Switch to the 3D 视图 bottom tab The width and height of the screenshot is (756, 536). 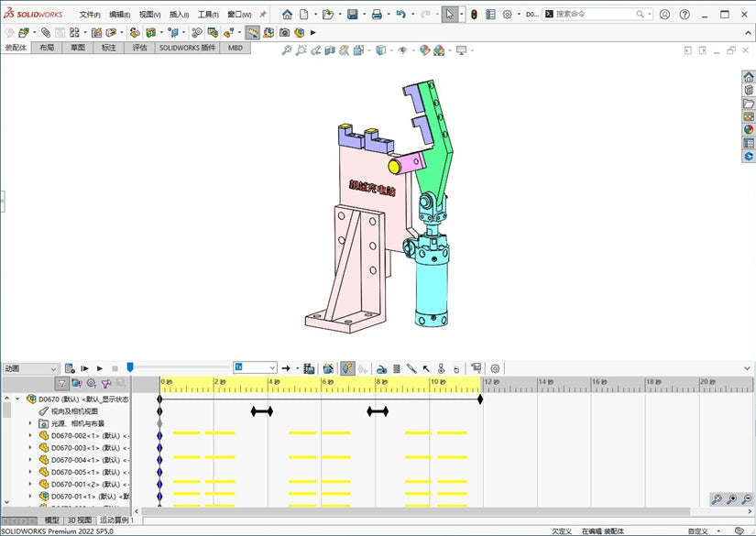click(x=80, y=520)
